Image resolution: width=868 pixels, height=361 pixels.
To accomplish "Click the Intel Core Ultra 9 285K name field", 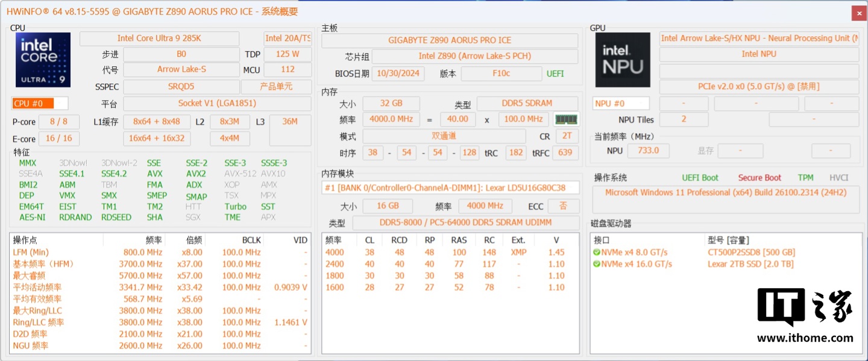I will [x=159, y=38].
